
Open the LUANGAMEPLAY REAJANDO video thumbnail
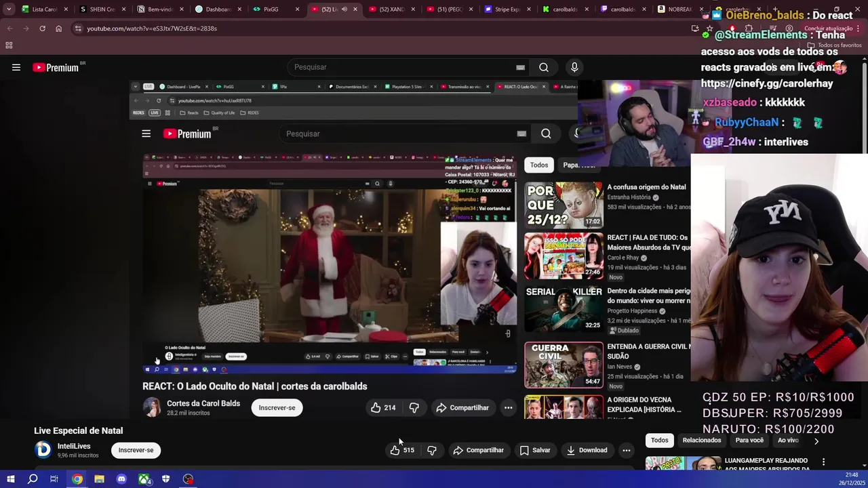(682, 464)
